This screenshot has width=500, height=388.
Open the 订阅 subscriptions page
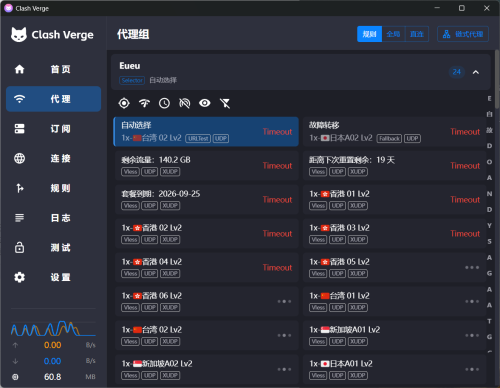[53, 129]
